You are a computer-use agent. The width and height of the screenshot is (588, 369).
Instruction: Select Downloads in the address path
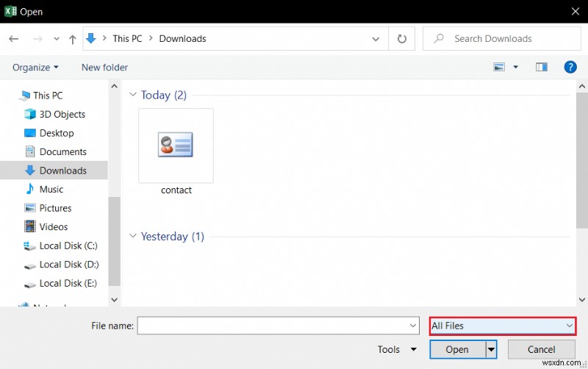click(x=182, y=39)
